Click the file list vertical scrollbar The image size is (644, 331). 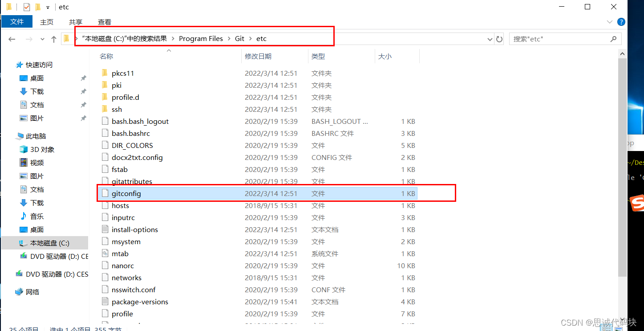[623, 167]
